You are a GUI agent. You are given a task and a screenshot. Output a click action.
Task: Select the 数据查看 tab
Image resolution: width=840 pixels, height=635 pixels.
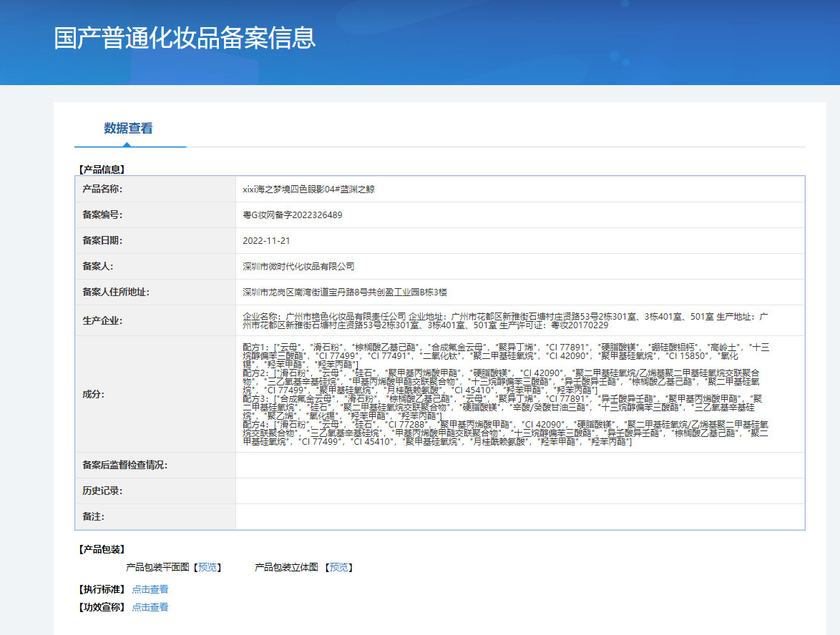129,129
